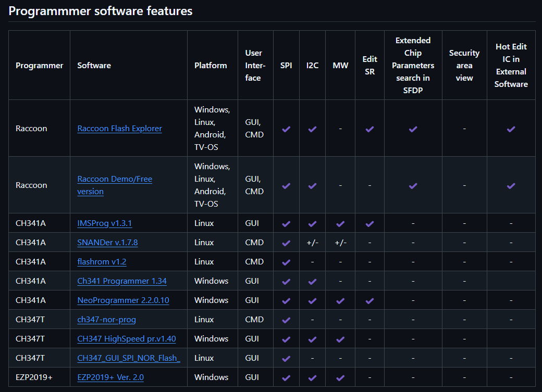Viewport: 542px width, 392px height.
Task: Open the Raccoon Demo/Free version link
Action: point(115,185)
